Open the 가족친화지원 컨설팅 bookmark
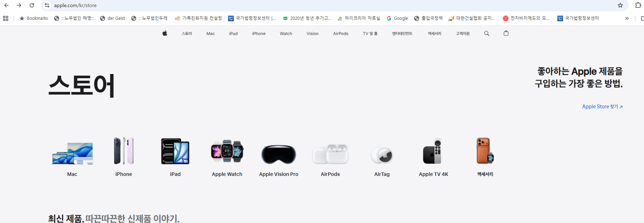 click(198, 18)
